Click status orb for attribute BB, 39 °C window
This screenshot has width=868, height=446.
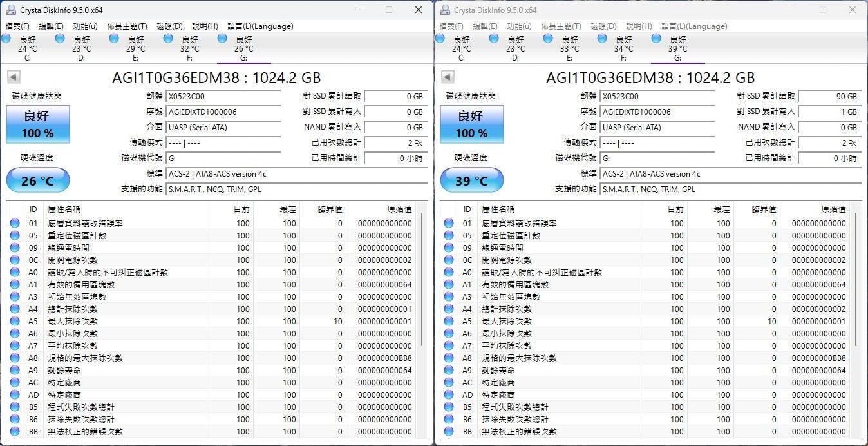coord(449,432)
